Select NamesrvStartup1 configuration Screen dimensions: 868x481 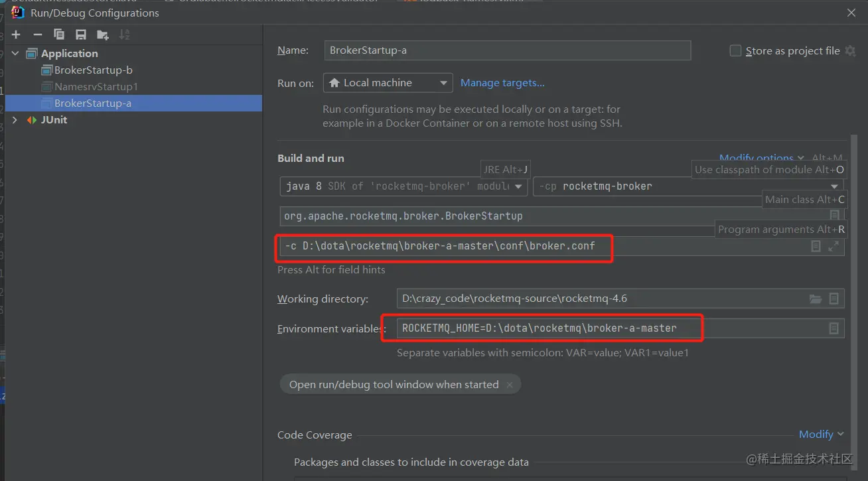(x=96, y=87)
